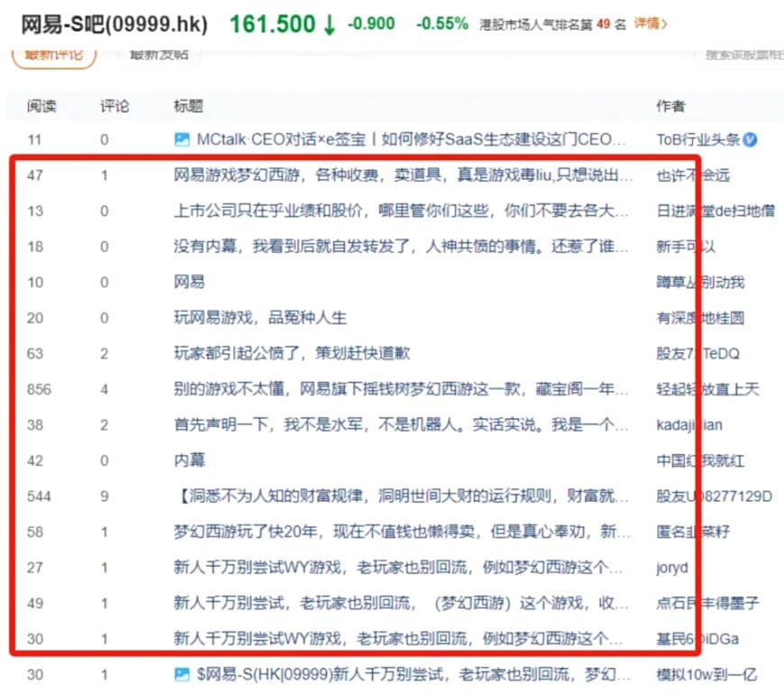Click the verified badge next to ToB行业头条
784x699 pixels.
coord(750,140)
